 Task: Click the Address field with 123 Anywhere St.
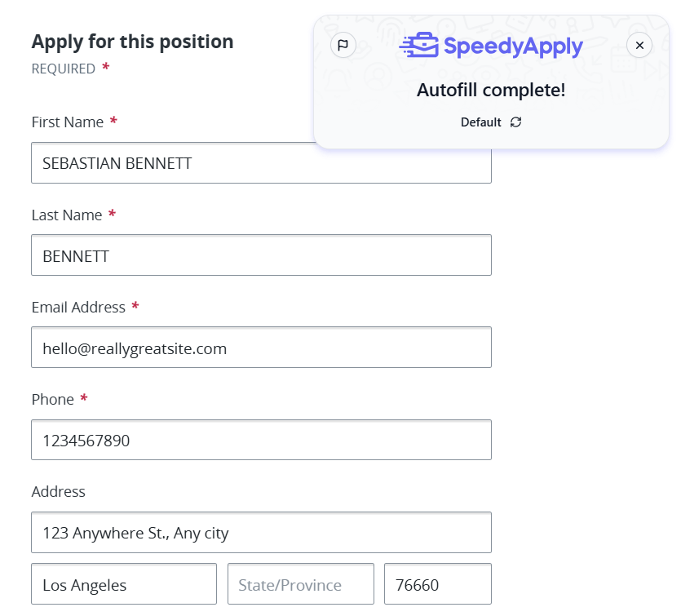pyautogui.click(x=261, y=532)
